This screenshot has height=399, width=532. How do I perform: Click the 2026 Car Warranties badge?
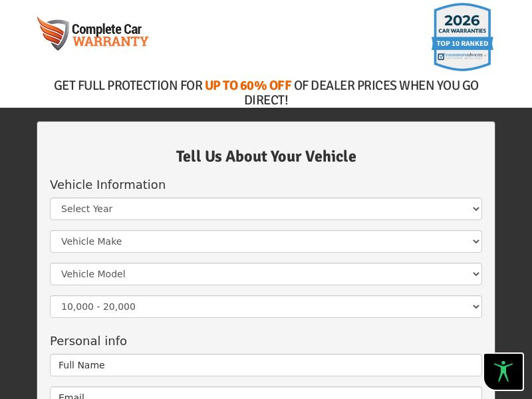point(462,37)
